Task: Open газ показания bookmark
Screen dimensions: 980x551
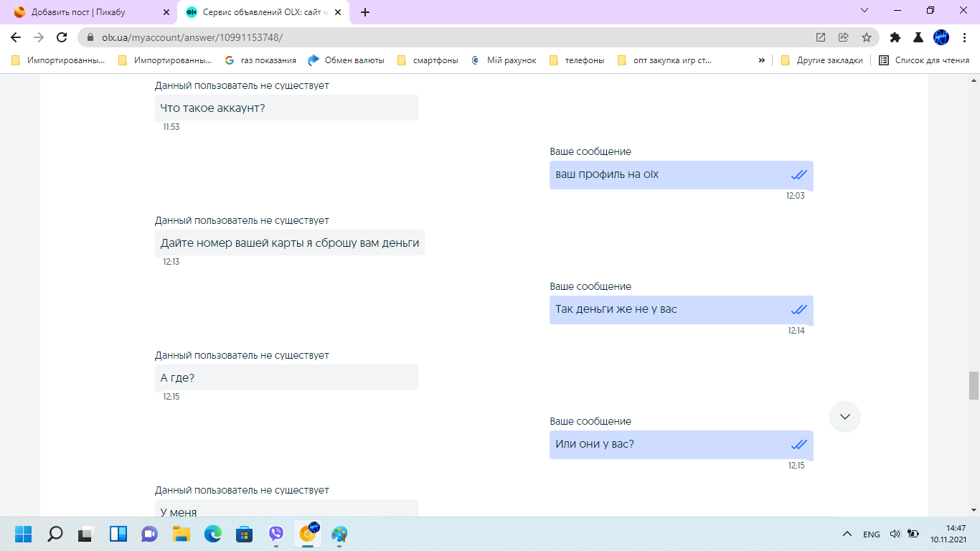Action: click(x=260, y=60)
